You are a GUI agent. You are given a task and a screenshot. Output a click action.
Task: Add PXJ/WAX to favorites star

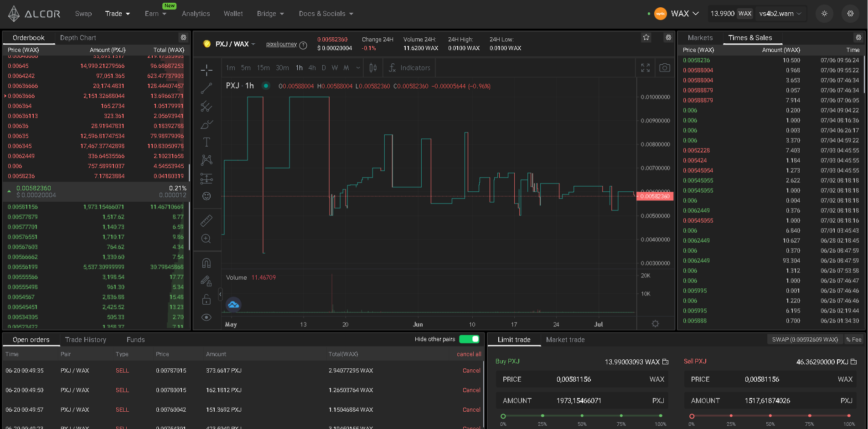coord(646,38)
